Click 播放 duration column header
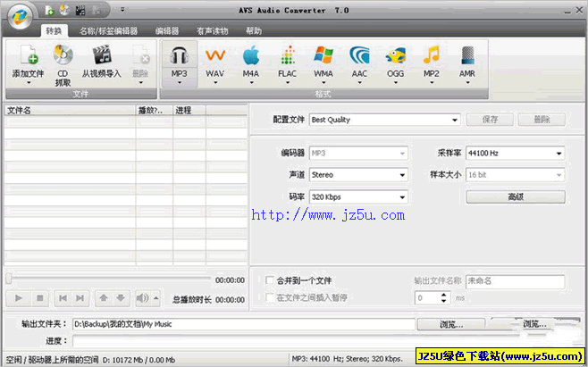The height and width of the screenshot is (367, 588). [x=154, y=111]
